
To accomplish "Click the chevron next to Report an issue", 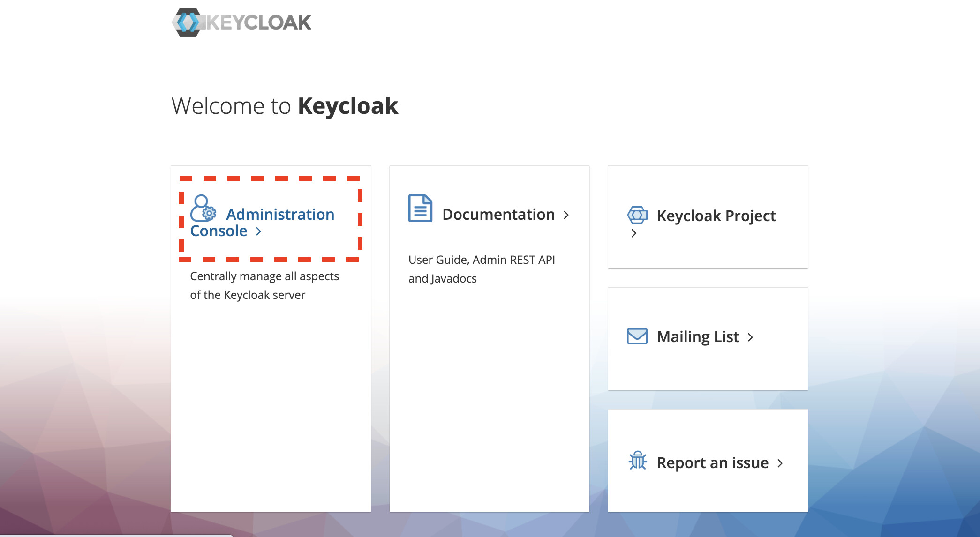I will pyautogui.click(x=780, y=463).
